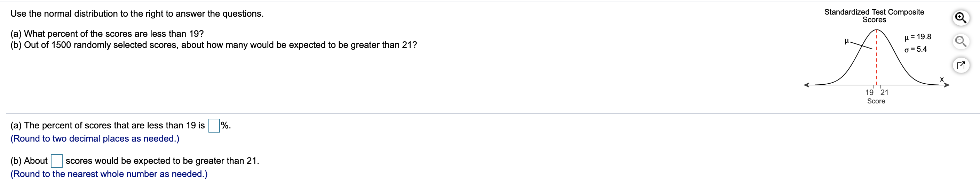Click the σ = 5.4 label
980x186 pixels.
[x=916, y=49]
